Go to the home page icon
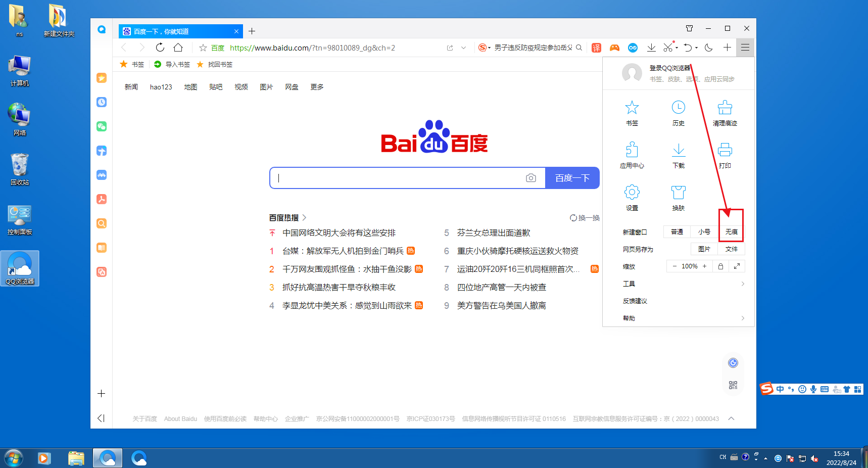Image resolution: width=868 pixels, height=468 pixels. pyautogui.click(x=178, y=48)
